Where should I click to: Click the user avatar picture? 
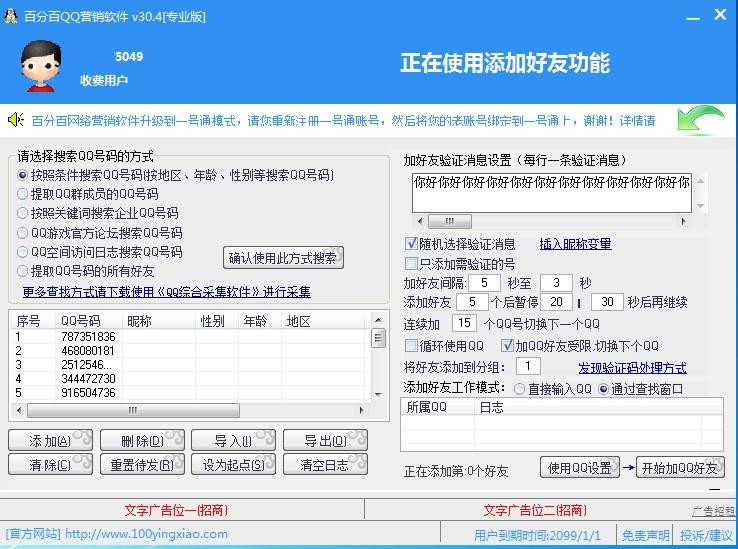(x=40, y=66)
